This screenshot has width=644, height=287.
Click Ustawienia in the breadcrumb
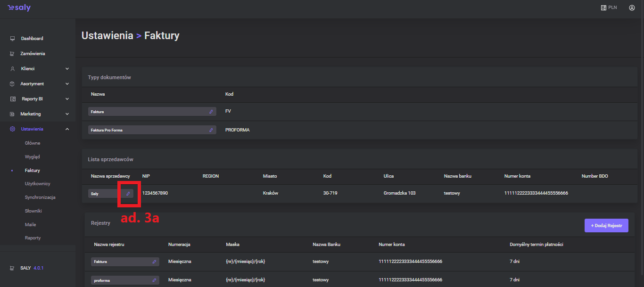point(107,36)
